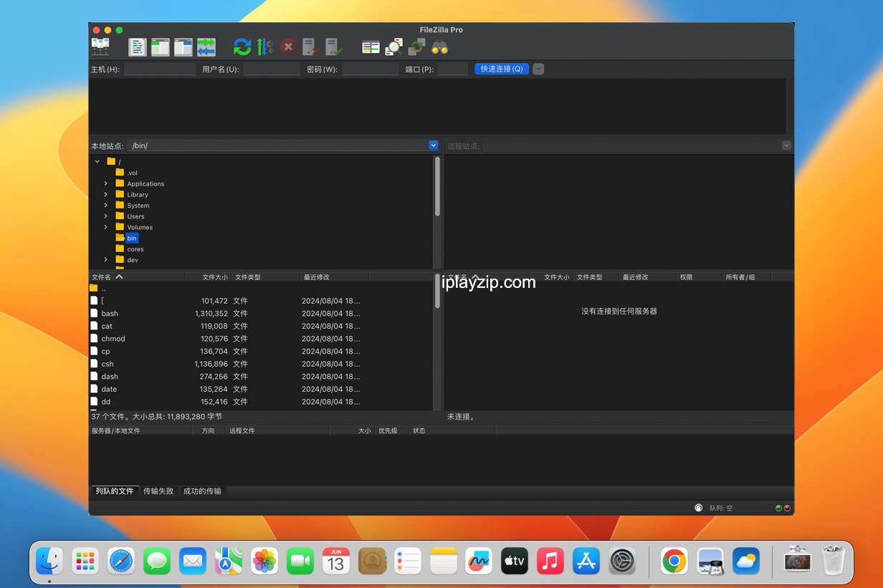This screenshot has width=883, height=588.
Task: Switch to the 传输失败 tab
Action: coord(158,491)
